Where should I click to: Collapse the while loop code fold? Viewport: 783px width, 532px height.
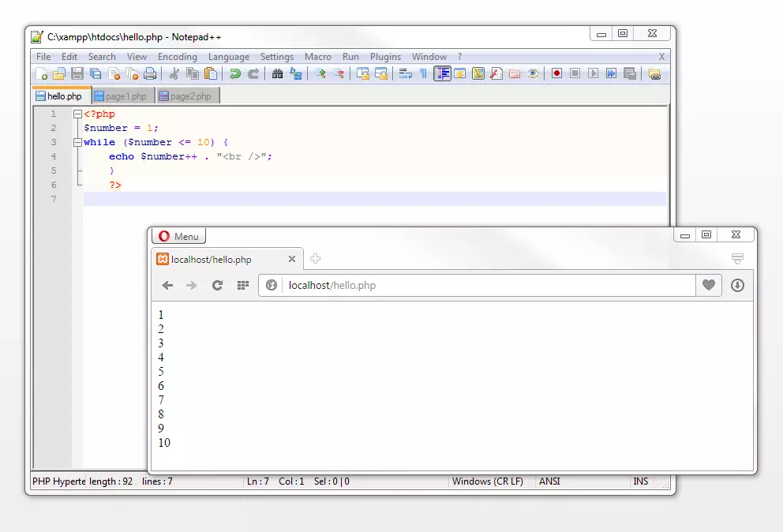point(77,142)
